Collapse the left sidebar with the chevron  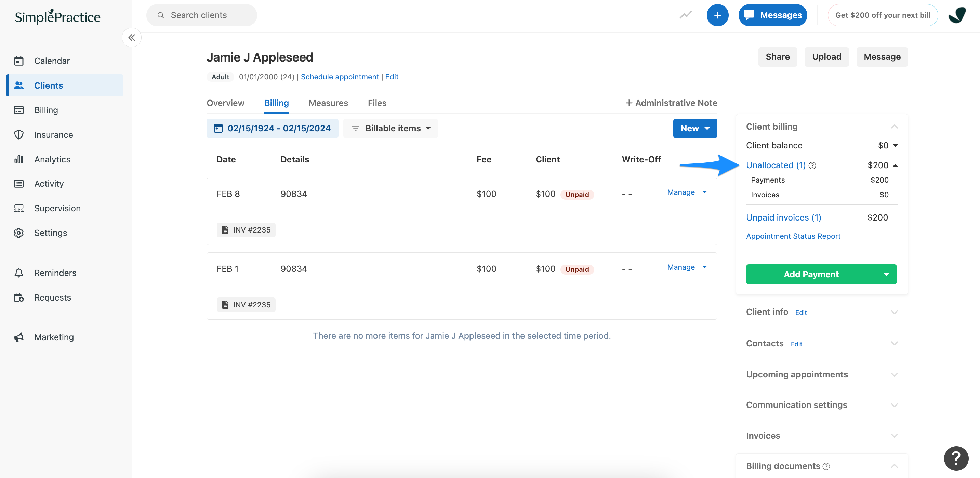[131, 37]
